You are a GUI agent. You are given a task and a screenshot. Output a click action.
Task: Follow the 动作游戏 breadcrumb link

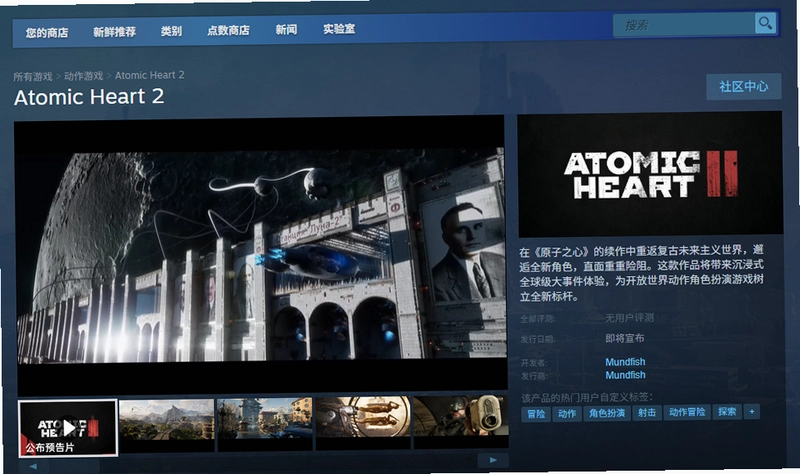[84, 76]
